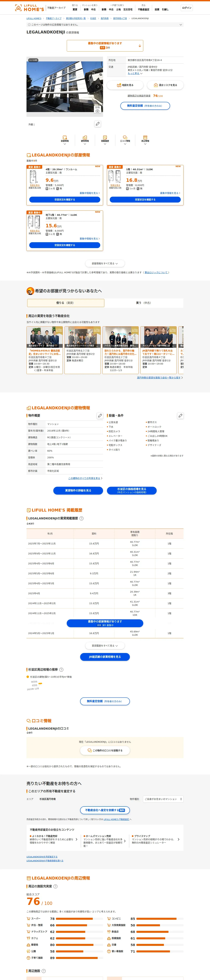Click the コンビニ score bar

(x=160, y=918)
